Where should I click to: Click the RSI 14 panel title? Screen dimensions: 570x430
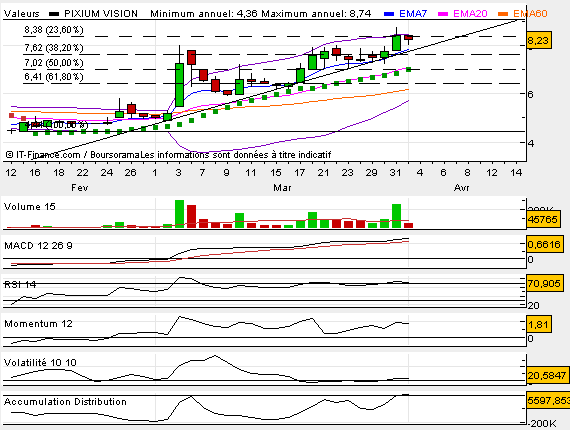point(20,284)
